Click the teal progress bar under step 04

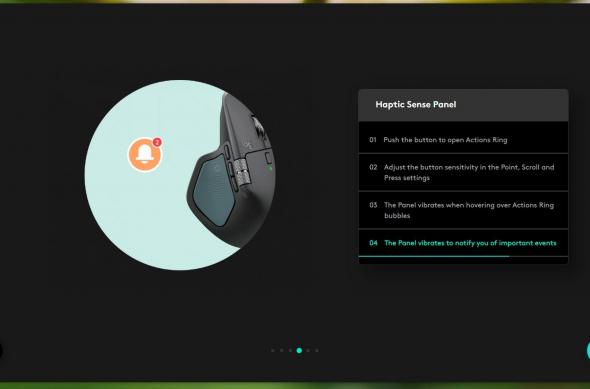coord(434,256)
